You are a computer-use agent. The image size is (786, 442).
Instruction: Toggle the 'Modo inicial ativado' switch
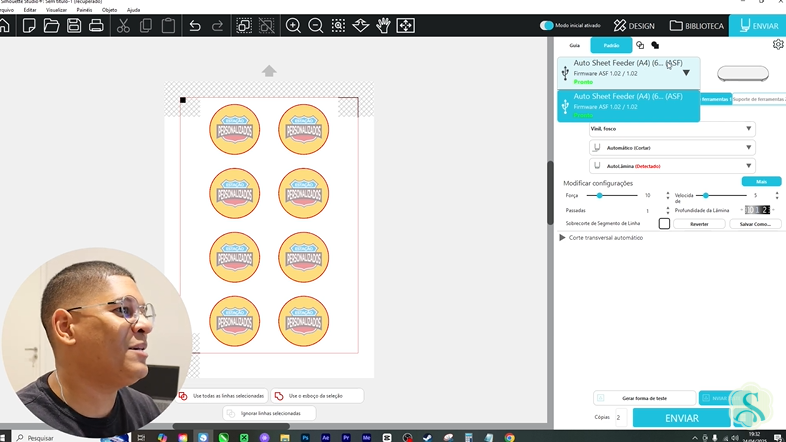(x=546, y=26)
